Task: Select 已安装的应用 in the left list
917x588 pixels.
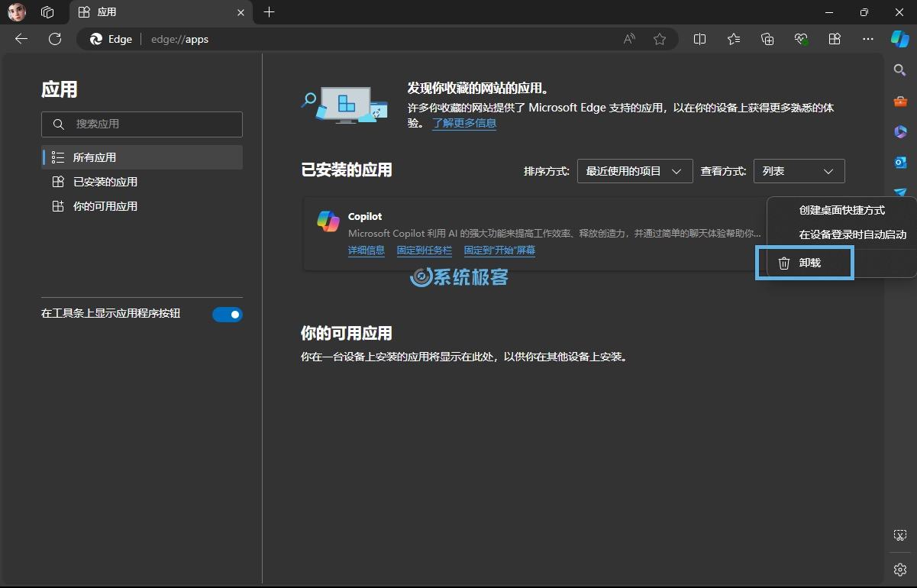Action: pyautogui.click(x=142, y=182)
